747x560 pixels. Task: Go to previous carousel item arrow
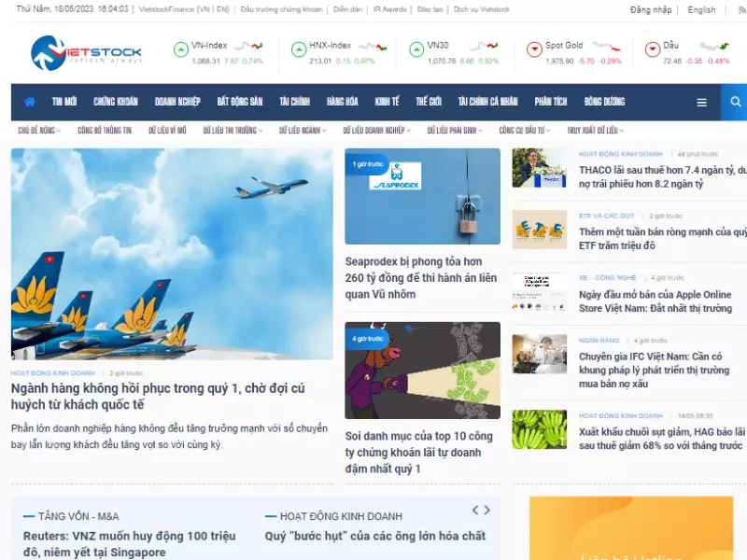point(475,510)
